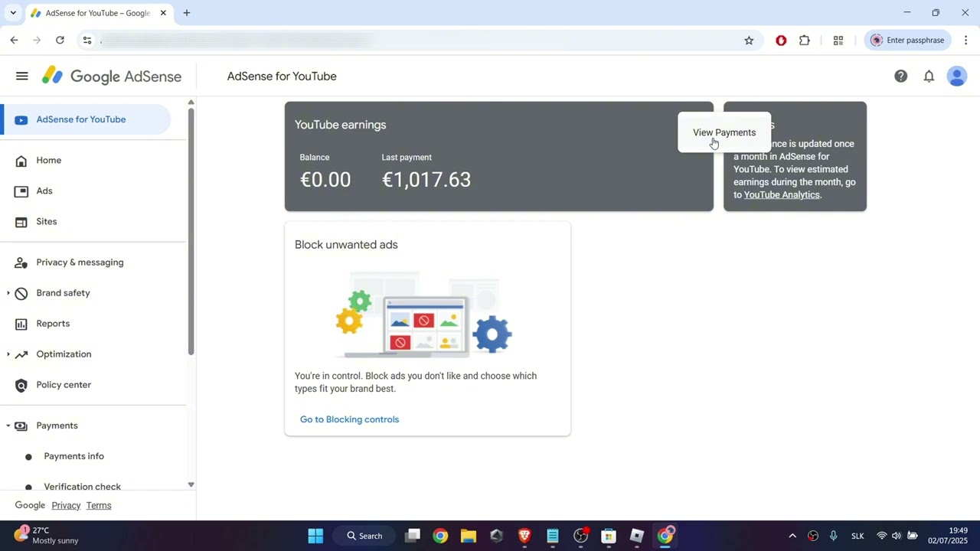The width and height of the screenshot is (980, 551).
Task: Open Payments info sub-item
Action: coord(73,456)
